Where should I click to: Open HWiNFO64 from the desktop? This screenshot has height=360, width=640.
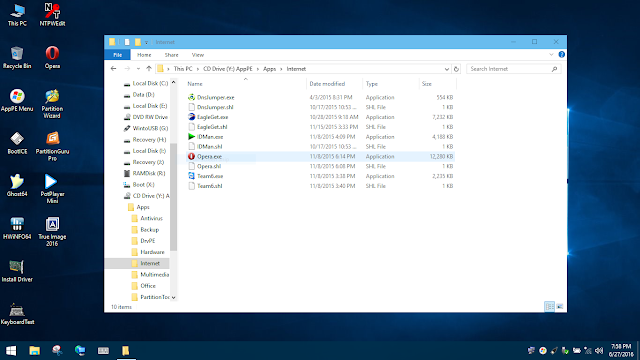(x=17, y=228)
